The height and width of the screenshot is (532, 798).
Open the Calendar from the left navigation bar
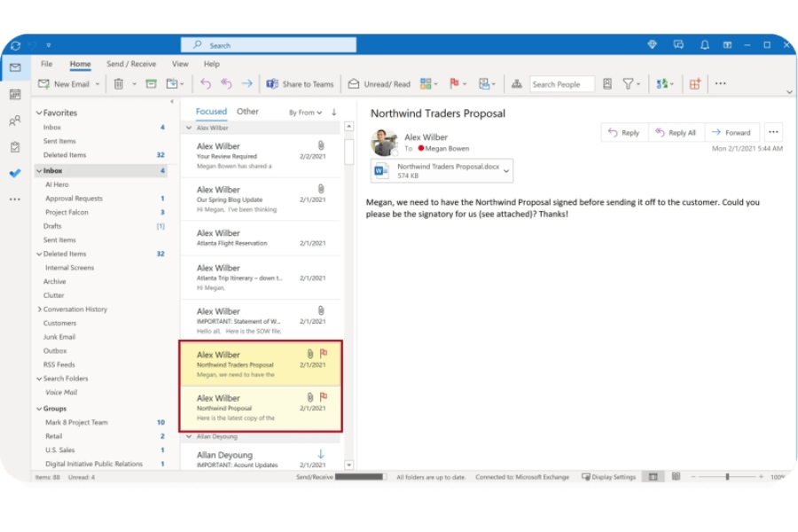pos(13,96)
